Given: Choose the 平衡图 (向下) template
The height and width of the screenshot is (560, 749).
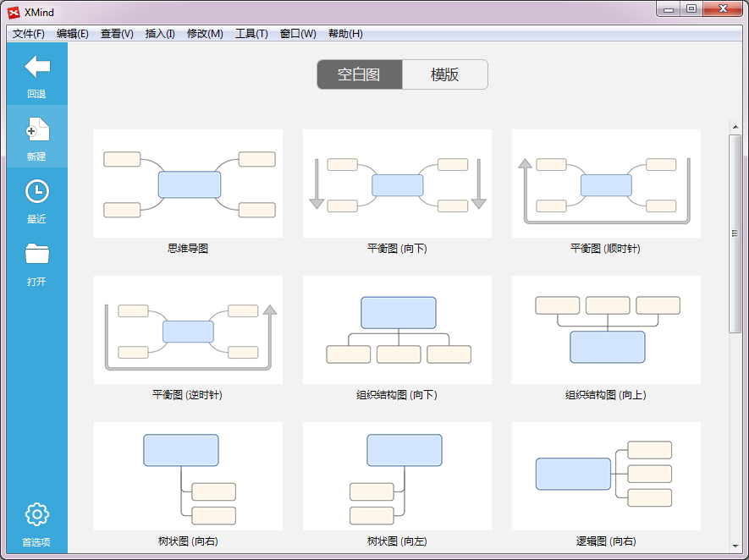Looking at the screenshot, I should [397, 183].
